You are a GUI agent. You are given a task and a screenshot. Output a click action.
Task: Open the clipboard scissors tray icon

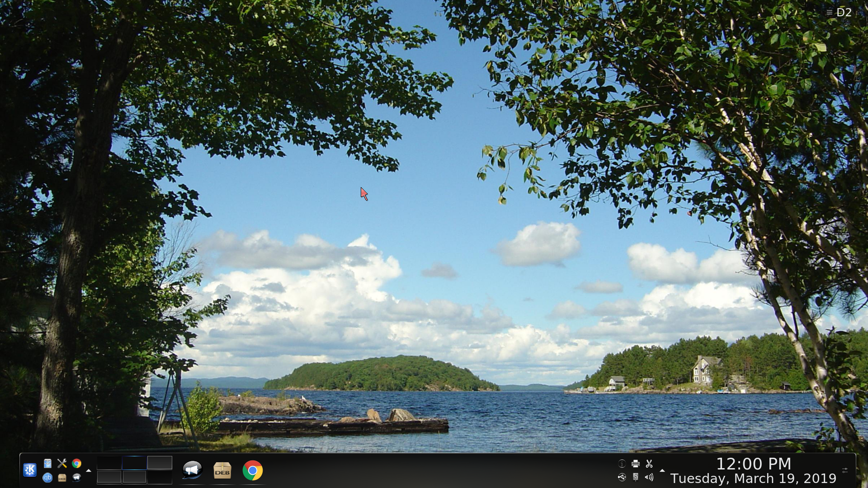point(649,464)
